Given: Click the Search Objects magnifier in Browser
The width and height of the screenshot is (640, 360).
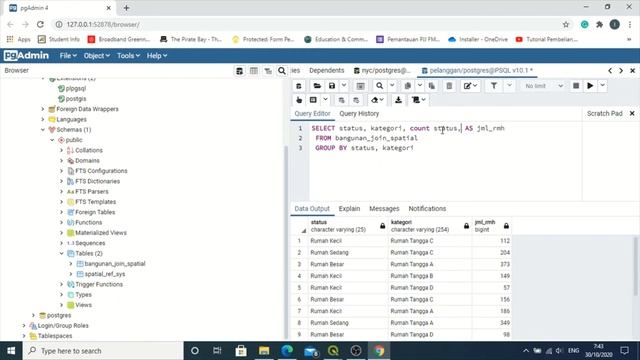Looking at the screenshot, I should (x=282, y=71).
